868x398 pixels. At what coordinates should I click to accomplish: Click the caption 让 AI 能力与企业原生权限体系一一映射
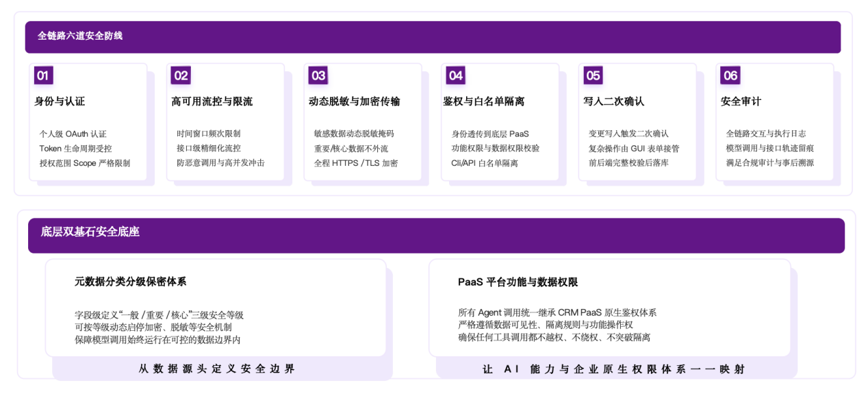[x=614, y=369]
